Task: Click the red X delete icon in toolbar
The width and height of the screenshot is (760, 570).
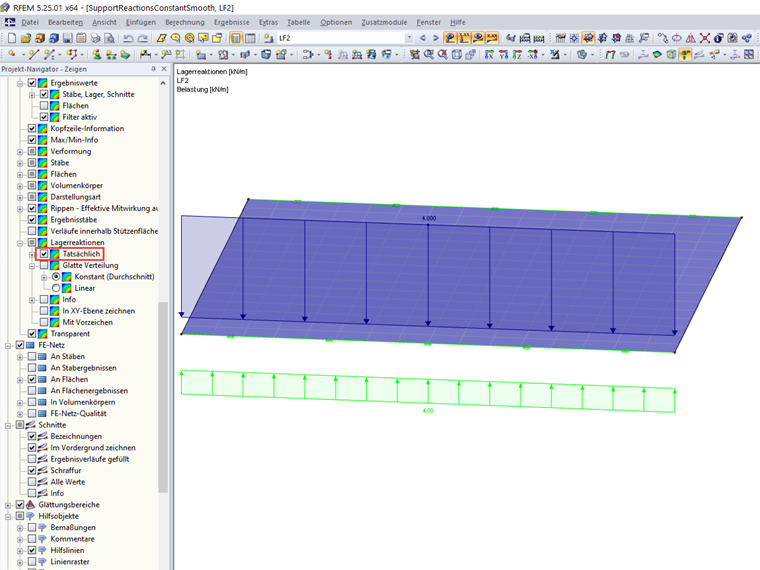Action: 704,38
